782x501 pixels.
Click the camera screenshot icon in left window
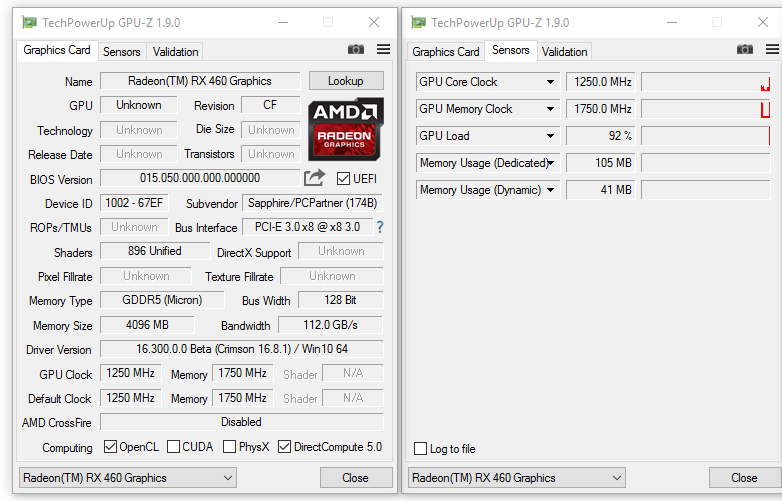[356, 50]
